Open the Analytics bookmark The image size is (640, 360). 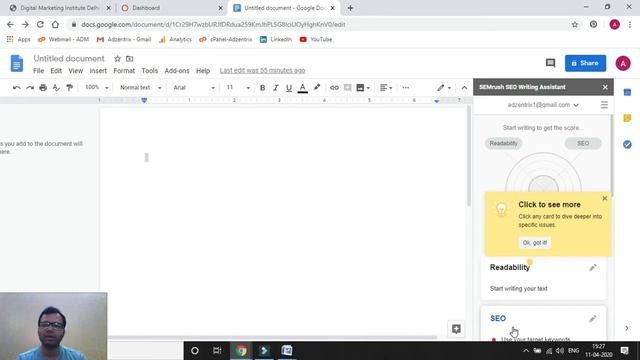176,39
